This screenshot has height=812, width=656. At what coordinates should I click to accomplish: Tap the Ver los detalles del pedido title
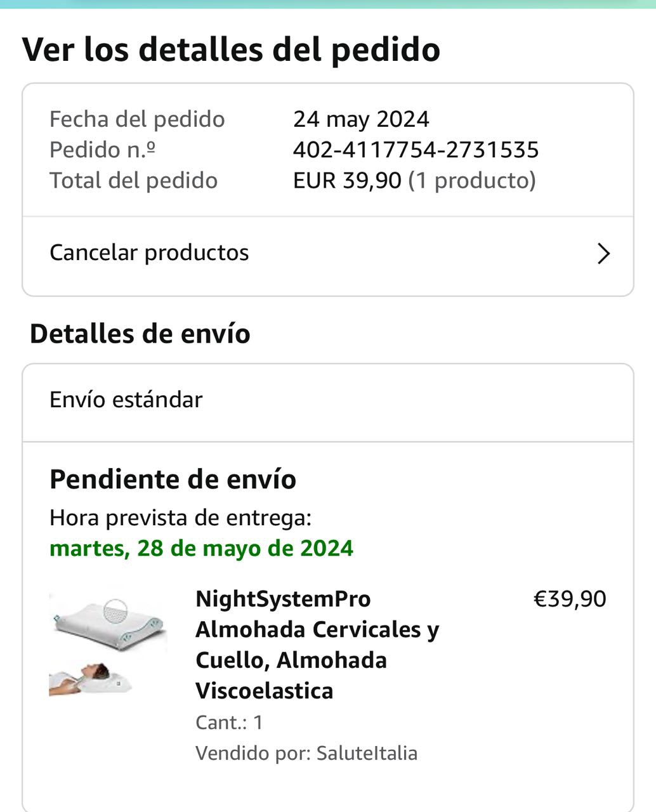(231, 49)
